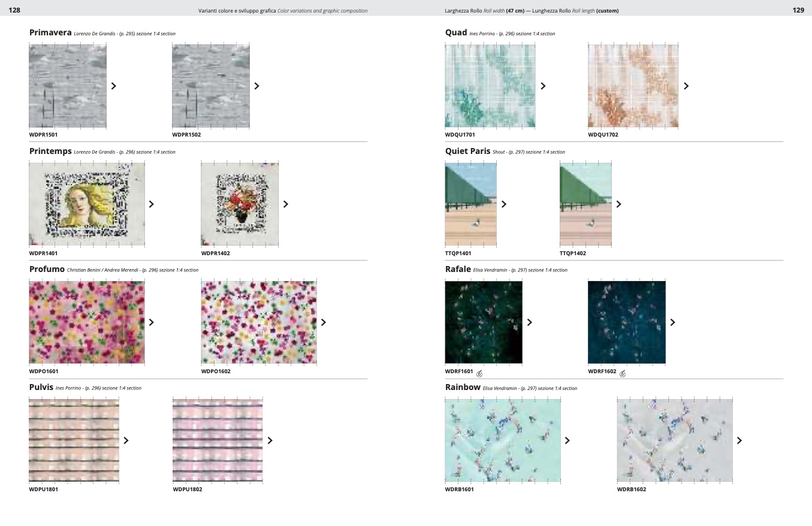Click the arrow next to Quiet Paris TTQP1401
Screen dimensions: 812x526
pos(504,204)
